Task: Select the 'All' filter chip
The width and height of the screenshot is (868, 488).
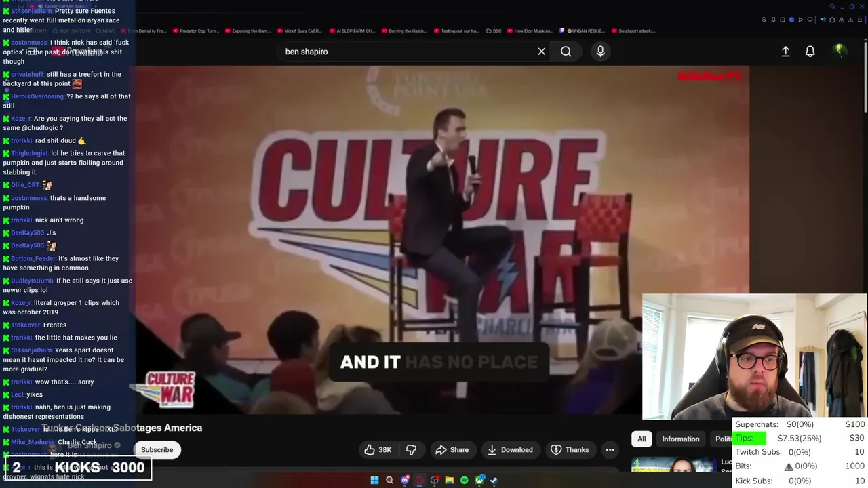Action: click(x=642, y=439)
